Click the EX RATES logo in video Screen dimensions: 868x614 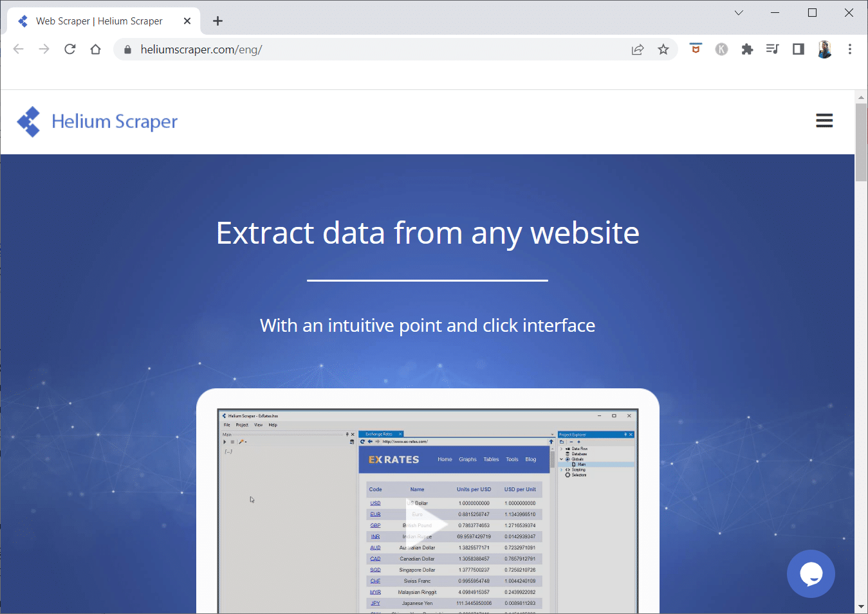[x=394, y=460]
